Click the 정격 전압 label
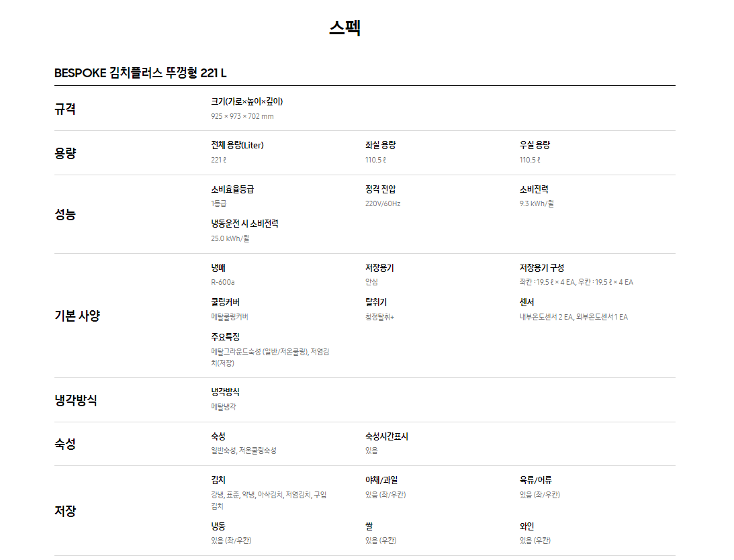 381,189
